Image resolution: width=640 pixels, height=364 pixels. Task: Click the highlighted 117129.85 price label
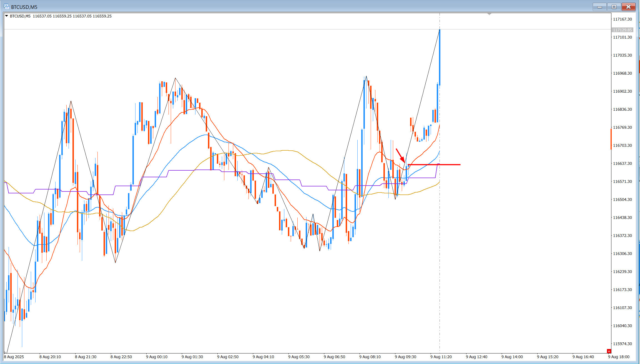[622, 30]
